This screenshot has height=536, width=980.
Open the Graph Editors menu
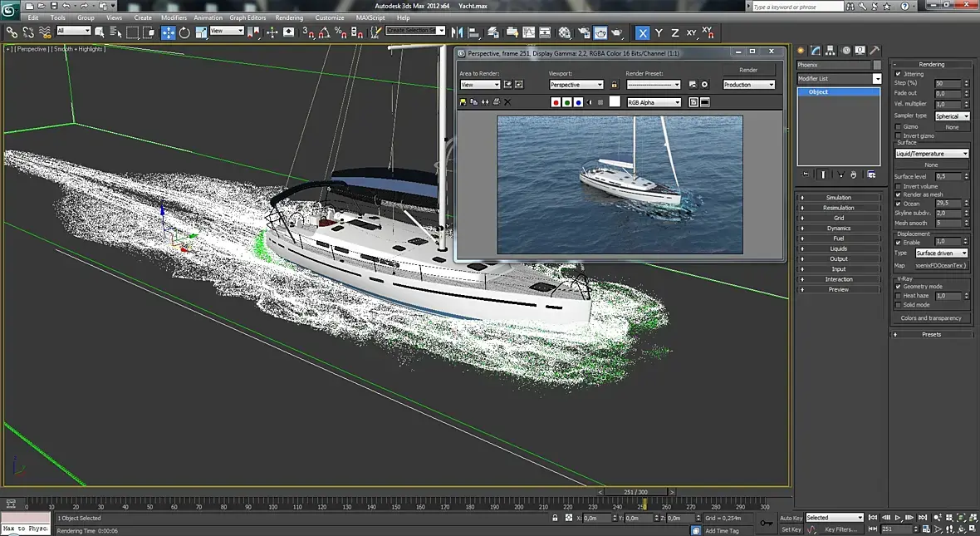click(x=247, y=17)
